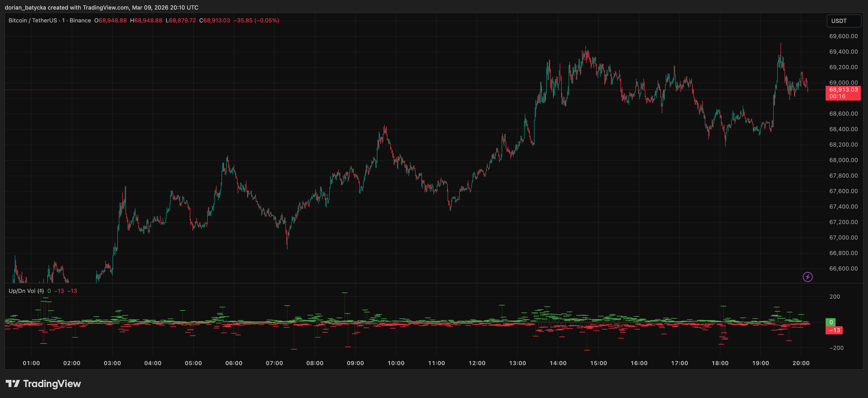
Task: Click the 14:00 time axis label
Action: tap(558, 363)
